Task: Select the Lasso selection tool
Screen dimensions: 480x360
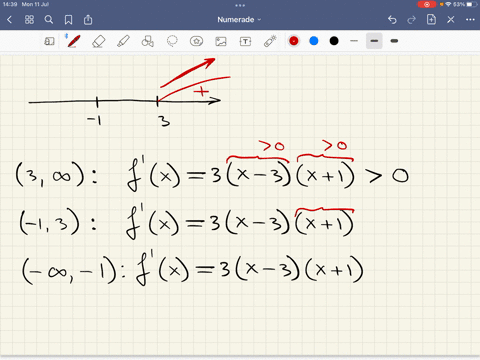Action: click(172, 41)
